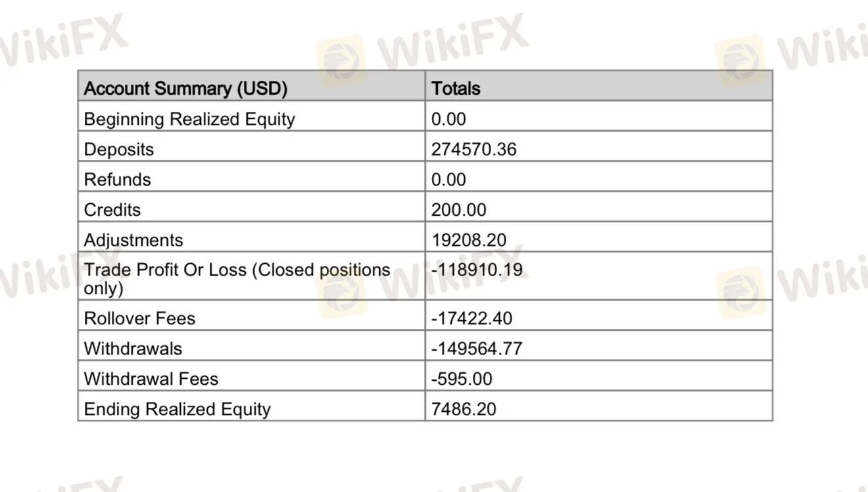Select the -149564.77 withdrawals value
Screen dimensions: 868x492
tap(477, 349)
